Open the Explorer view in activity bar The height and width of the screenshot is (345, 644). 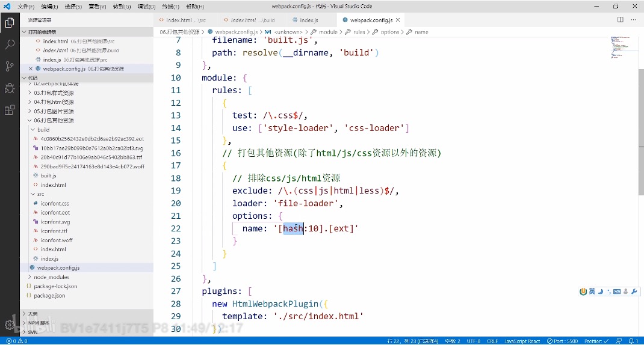pyautogui.click(x=10, y=22)
